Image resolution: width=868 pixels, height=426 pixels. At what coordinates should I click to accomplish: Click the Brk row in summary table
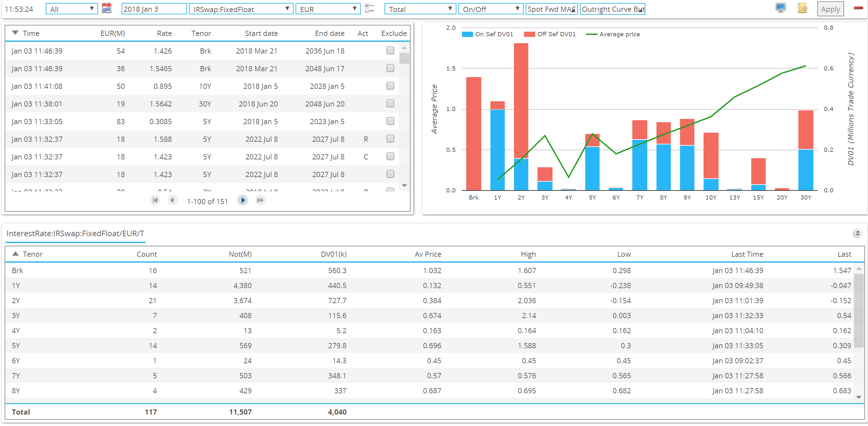(x=429, y=270)
